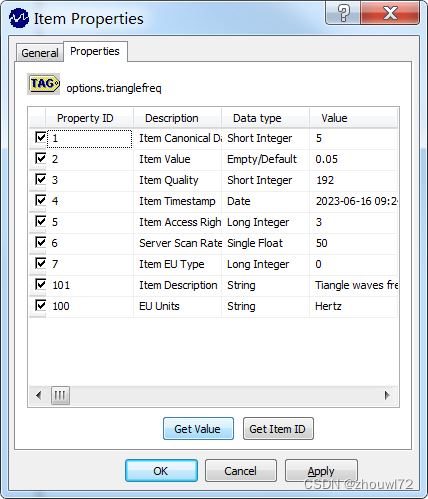Toggle the Item Access Rights row checkbox

click(41, 221)
